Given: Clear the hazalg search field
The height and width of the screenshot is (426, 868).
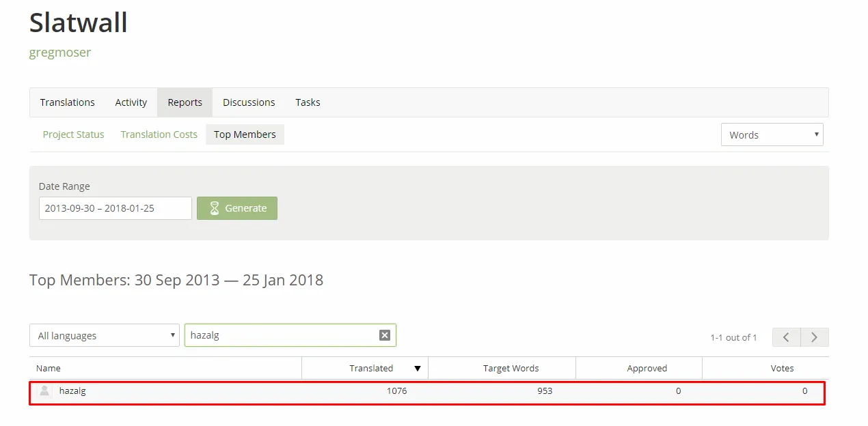Looking at the screenshot, I should [x=385, y=335].
